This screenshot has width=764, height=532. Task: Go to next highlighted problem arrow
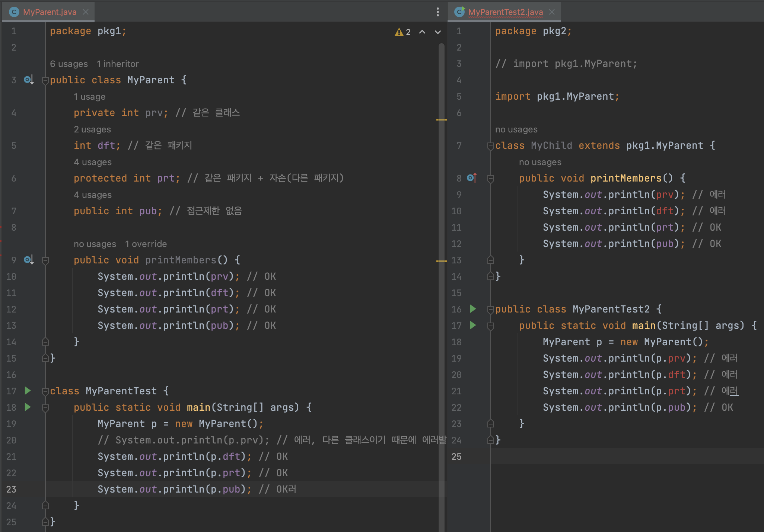[x=438, y=32]
